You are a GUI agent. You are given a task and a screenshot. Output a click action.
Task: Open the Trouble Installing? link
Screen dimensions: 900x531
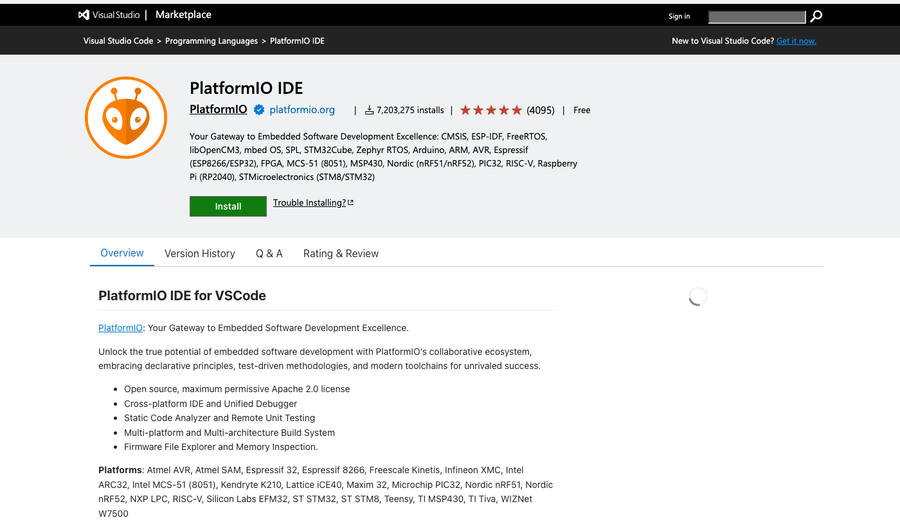313,203
